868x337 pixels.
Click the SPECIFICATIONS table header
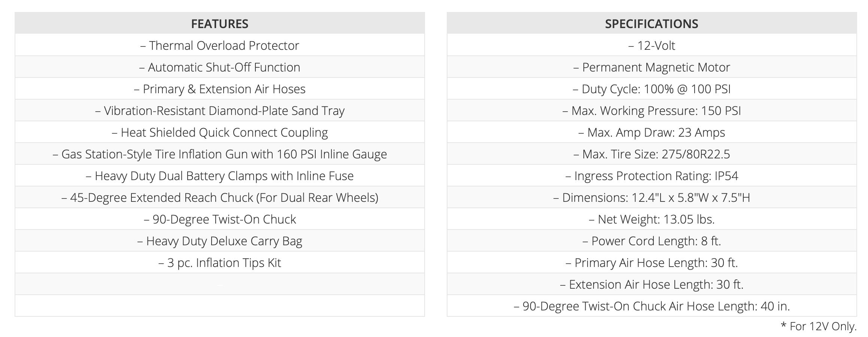(651, 24)
